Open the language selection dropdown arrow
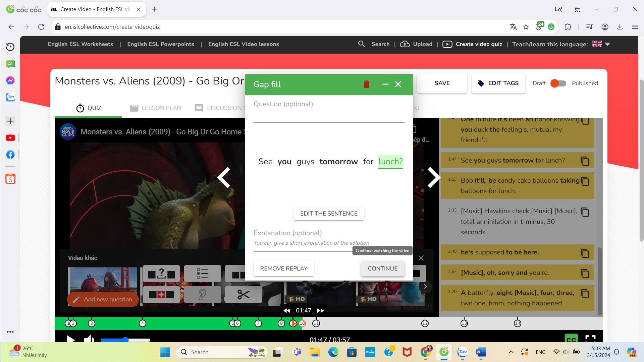The width and height of the screenshot is (644, 362). tap(607, 44)
